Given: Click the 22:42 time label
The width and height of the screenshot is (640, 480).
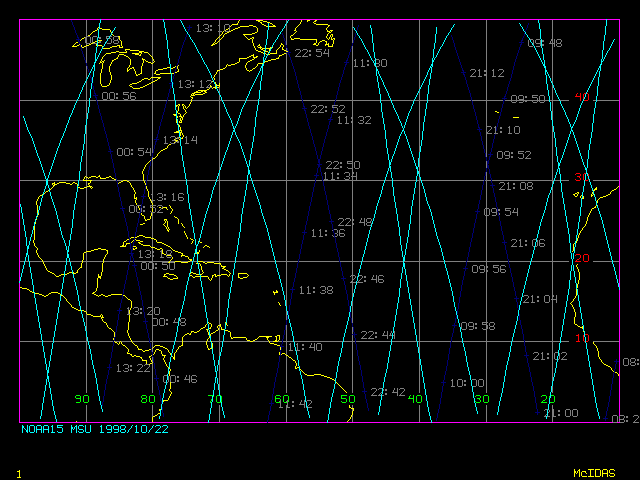Looking at the screenshot, I should 388,392.
